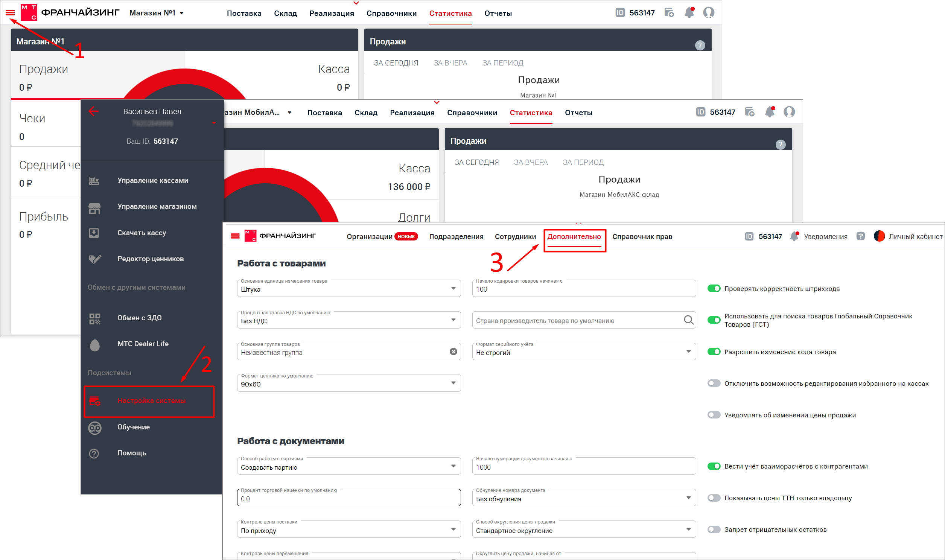Image resolution: width=945 pixels, height=560 pixels.
Task: Open the Справочник прав tab
Action: click(x=642, y=237)
